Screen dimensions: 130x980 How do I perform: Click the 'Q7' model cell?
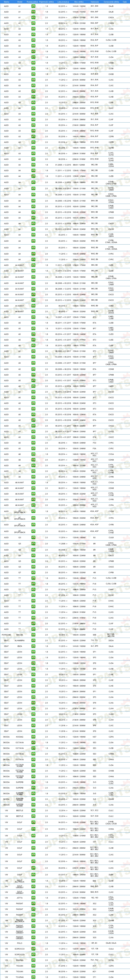tap(20, 572)
